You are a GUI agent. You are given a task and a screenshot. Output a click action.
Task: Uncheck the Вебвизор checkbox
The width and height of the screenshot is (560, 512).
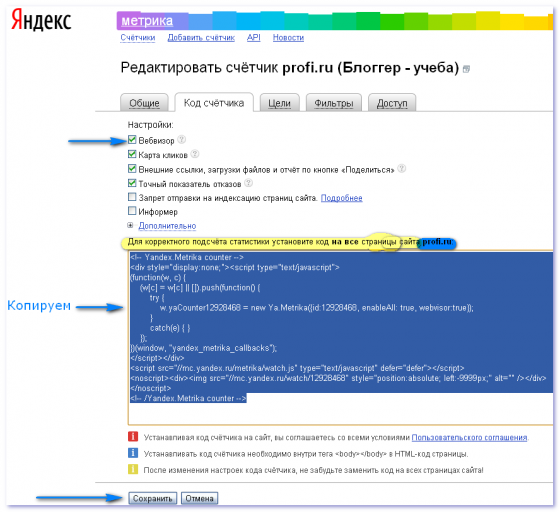(x=132, y=140)
